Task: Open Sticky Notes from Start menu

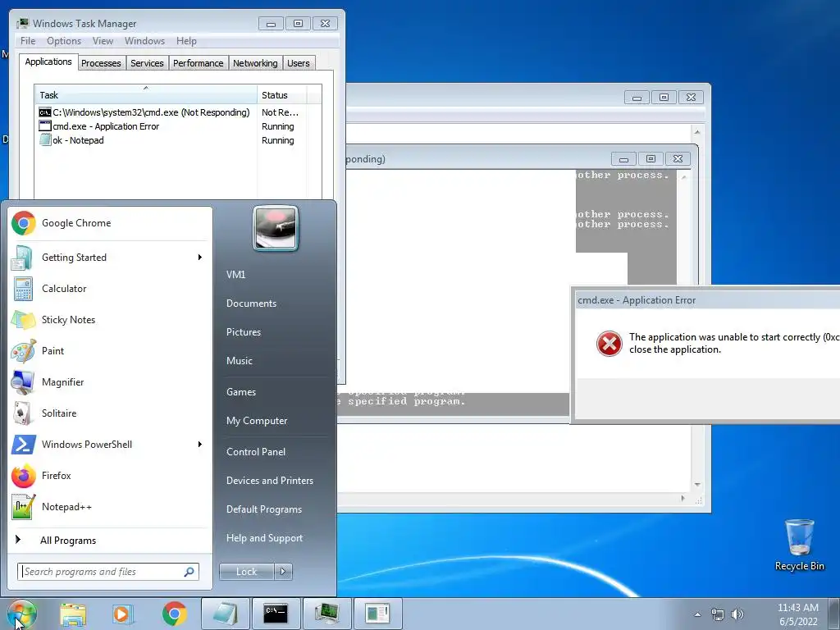Action: [110, 320]
